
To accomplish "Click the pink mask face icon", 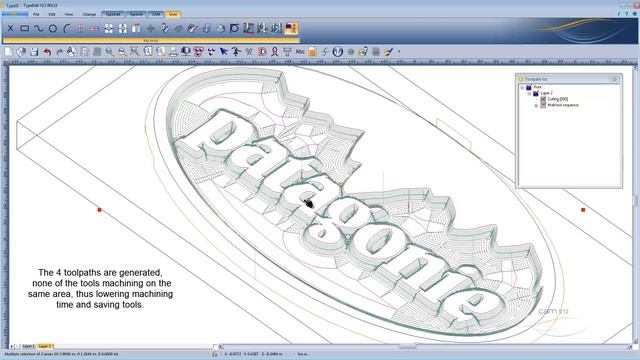I will tap(198, 51).
